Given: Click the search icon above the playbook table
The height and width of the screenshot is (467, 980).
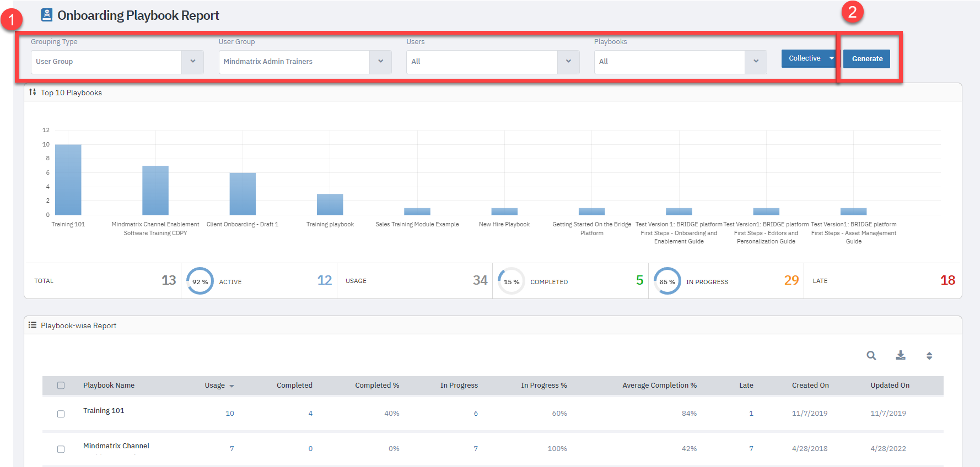Looking at the screenshot, I should tap(871, 356).
